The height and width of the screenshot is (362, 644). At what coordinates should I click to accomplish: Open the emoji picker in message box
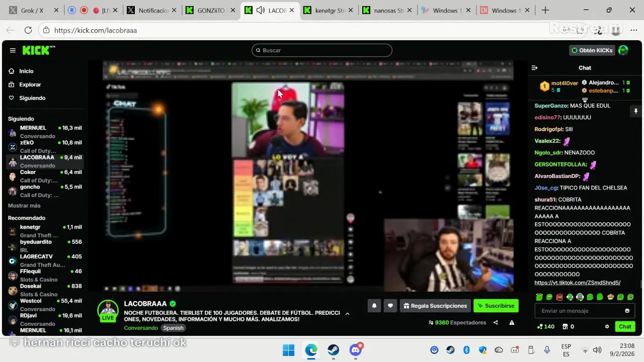click(627, 311)
